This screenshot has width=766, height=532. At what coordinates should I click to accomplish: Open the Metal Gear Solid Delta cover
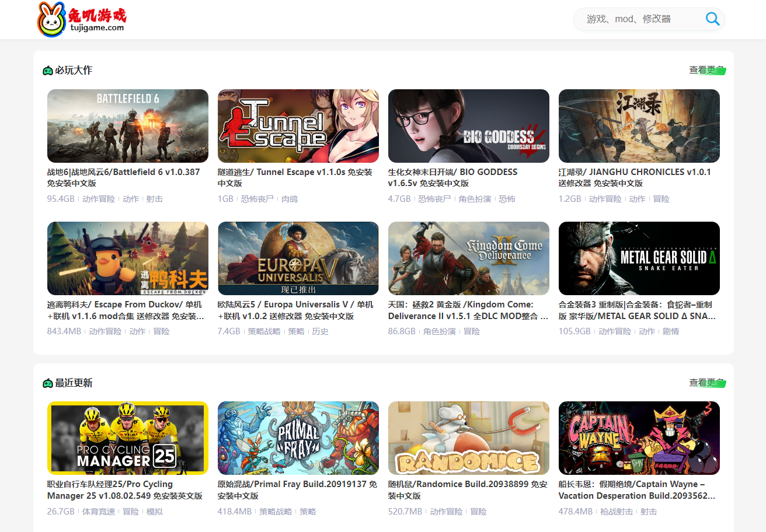(x=639, y=258)
